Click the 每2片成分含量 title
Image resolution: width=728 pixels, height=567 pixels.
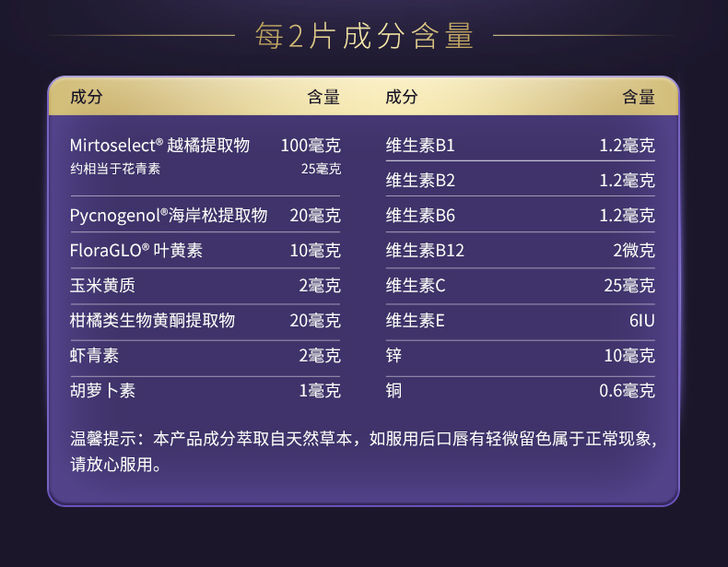pyautogui.click(x=364, y=37)
